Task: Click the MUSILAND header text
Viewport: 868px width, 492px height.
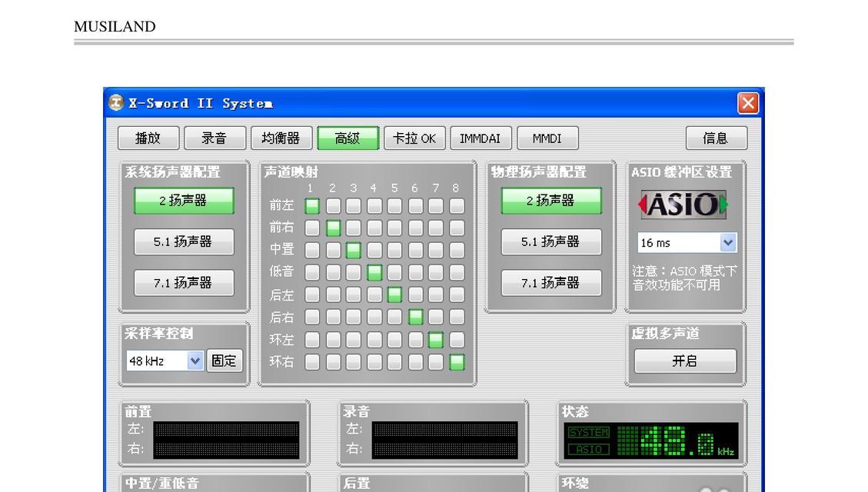Action: [x=115, y=27]
